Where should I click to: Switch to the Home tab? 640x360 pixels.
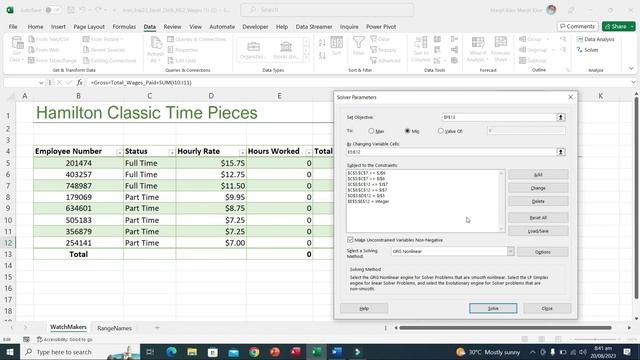[x=36, y=27]
